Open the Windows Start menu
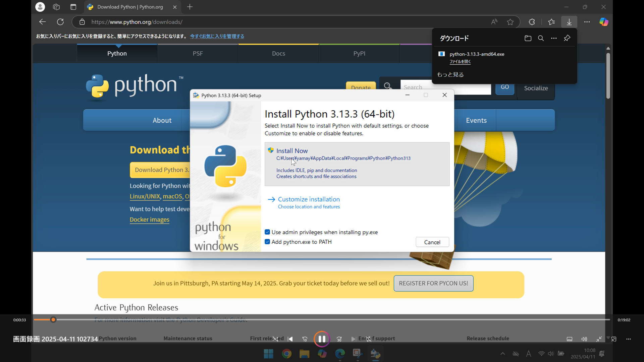Image resolution: width=644 pixels, height=362 pixels. pos(269,354)
